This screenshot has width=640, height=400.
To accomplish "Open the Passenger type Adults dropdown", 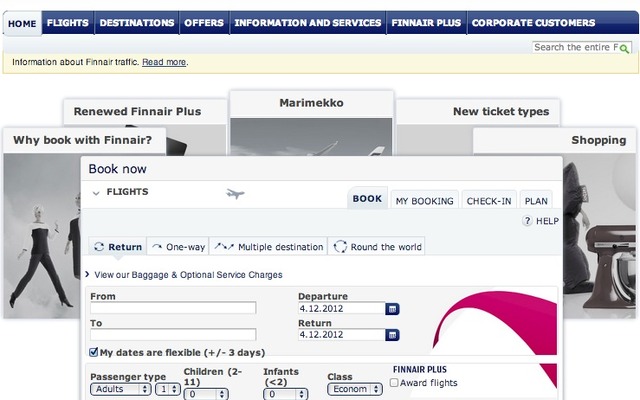I will (120, 389).
